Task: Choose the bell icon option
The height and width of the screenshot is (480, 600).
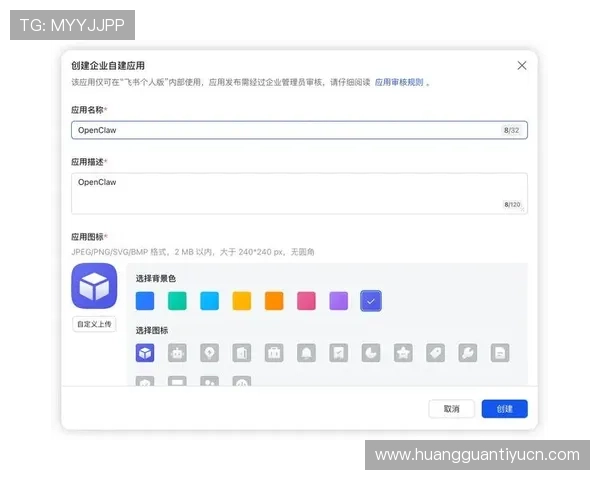Action: tap(307, 353)
